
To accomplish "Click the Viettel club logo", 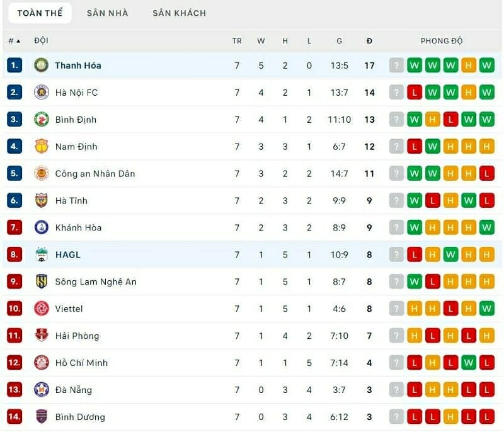I will [x=42, y=309].
